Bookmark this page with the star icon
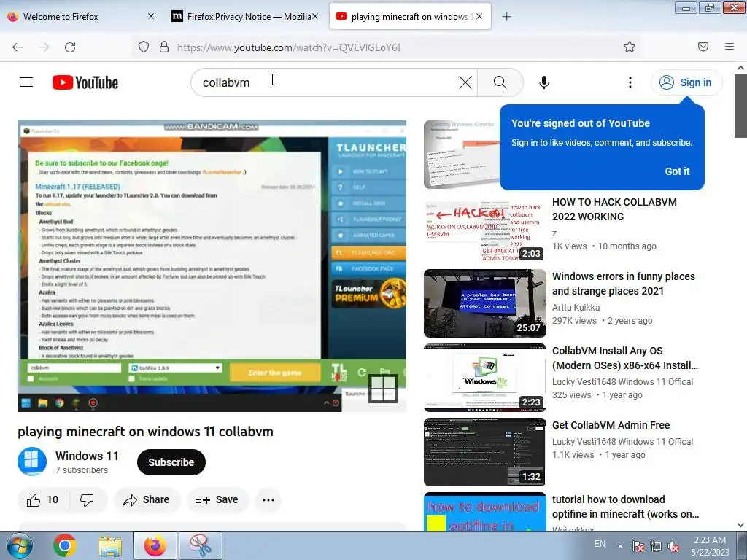Viewport: 747px width, 560px height. pyautogui.click(x=630, y=47)
